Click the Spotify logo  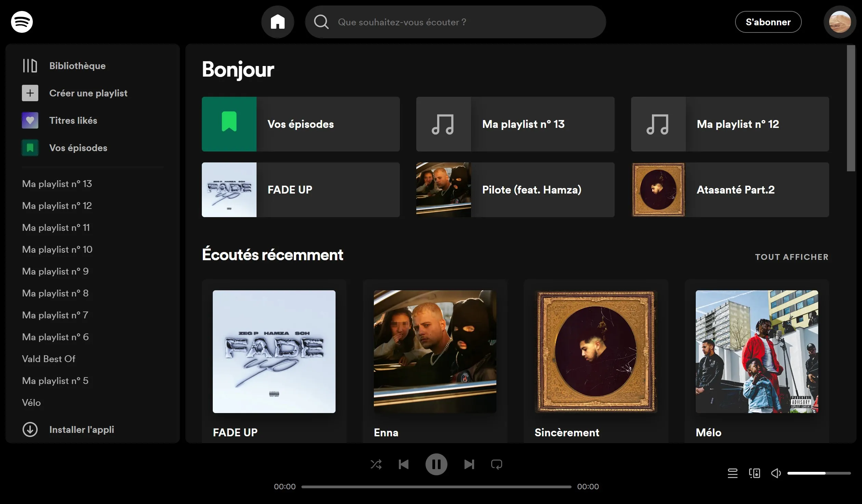22,22
